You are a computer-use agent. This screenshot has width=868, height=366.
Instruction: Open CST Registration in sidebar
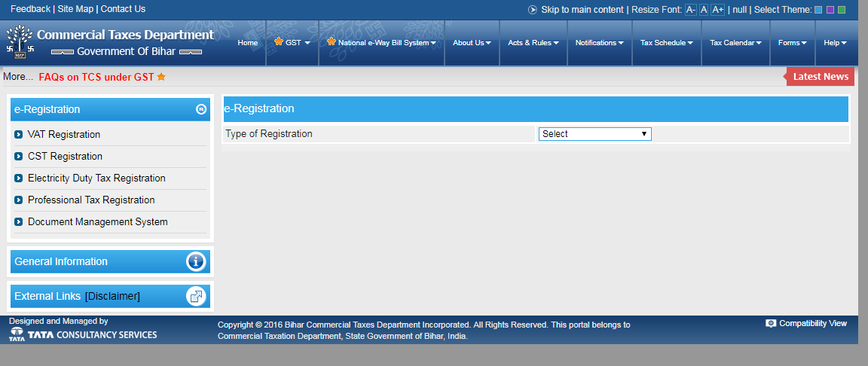pyautogui.click(x=66, y=157)
